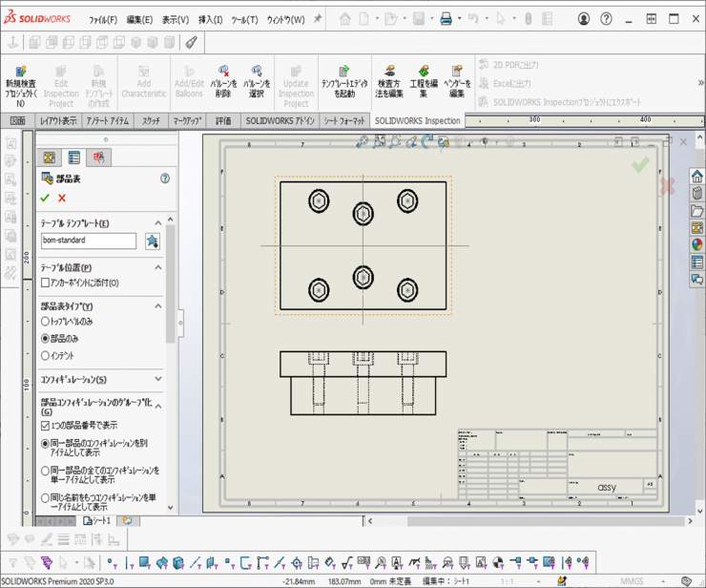Select トップレベルのみ radio button
The image size is (706, 588).
[45, 322]
